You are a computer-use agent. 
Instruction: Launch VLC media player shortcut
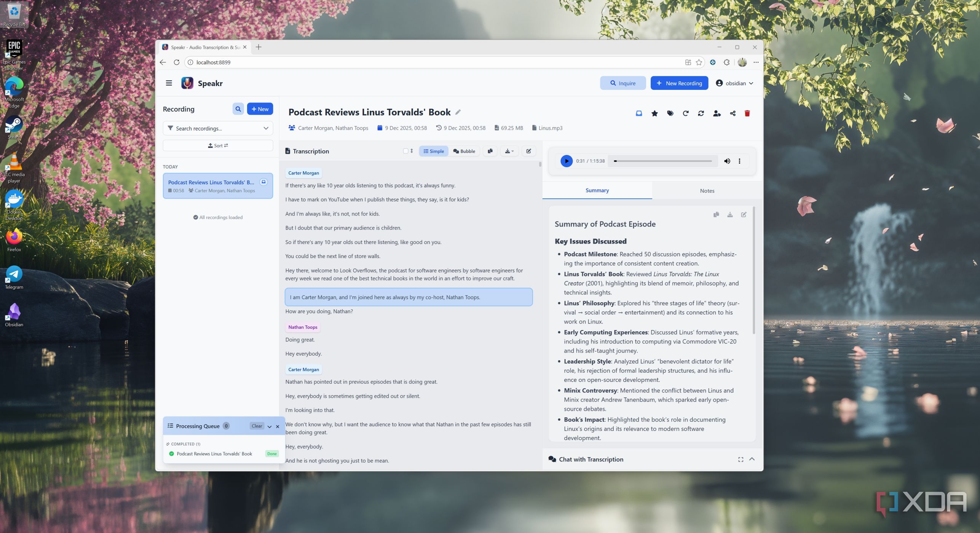point(14,168)
